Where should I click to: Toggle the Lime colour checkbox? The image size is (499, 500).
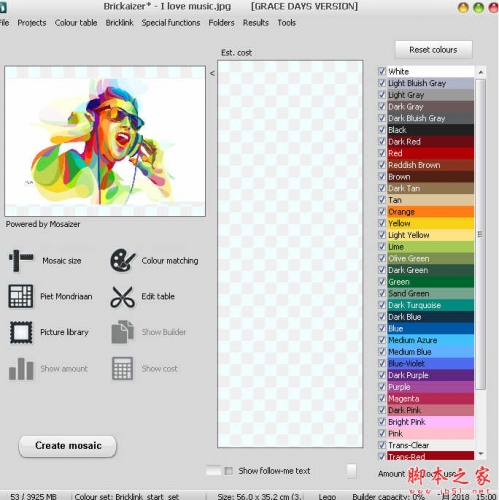pos(382,246)
